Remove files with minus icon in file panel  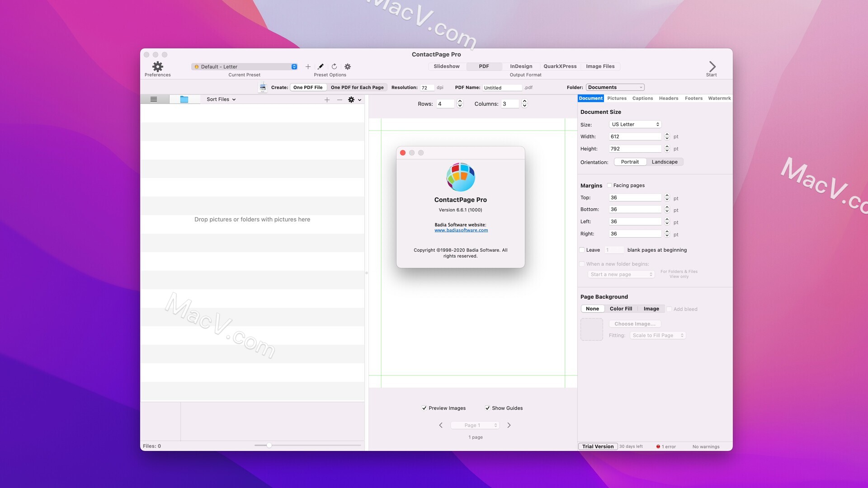[340, 99]
